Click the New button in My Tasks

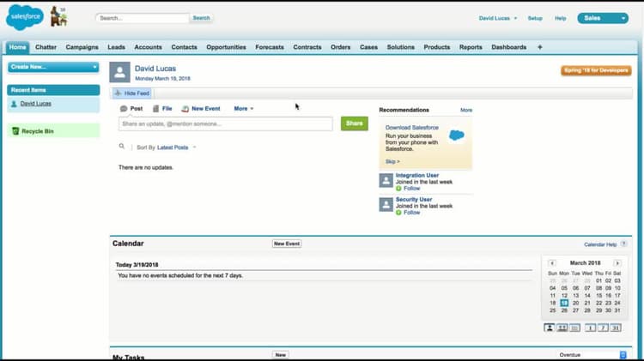coord(281,355)
